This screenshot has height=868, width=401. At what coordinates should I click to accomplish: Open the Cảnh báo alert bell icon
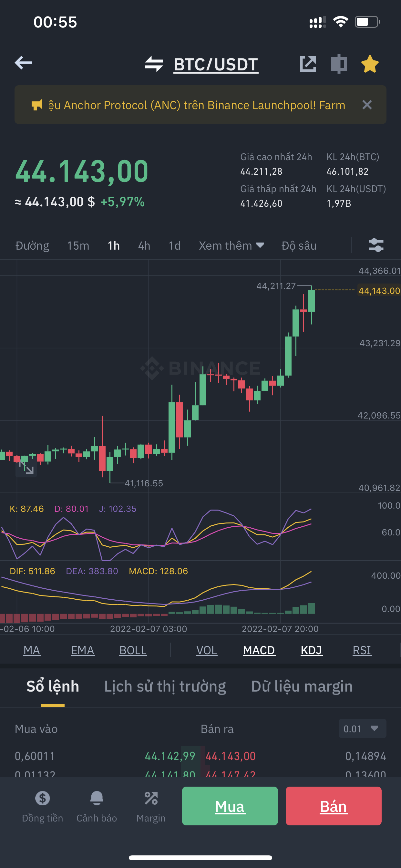click(97, 806)
